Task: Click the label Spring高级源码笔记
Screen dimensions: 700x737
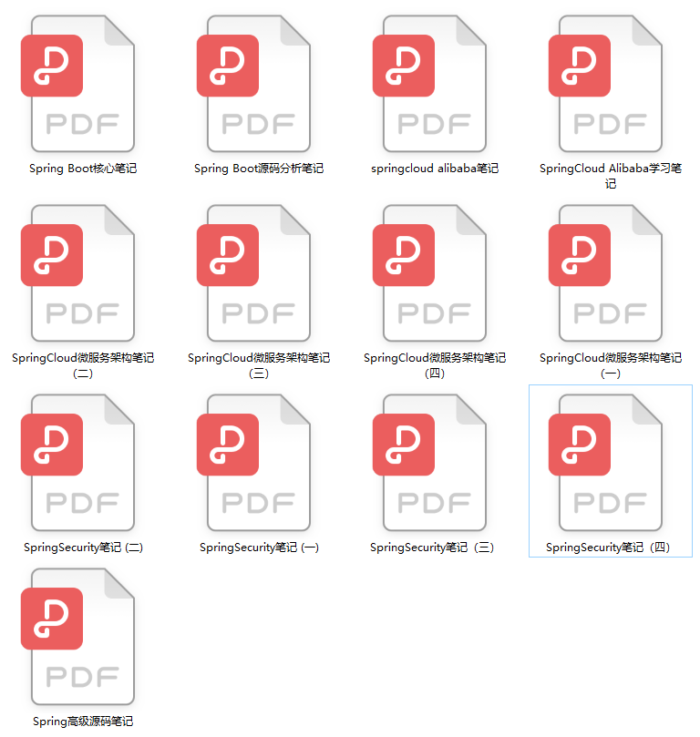Action: [83, 721]
